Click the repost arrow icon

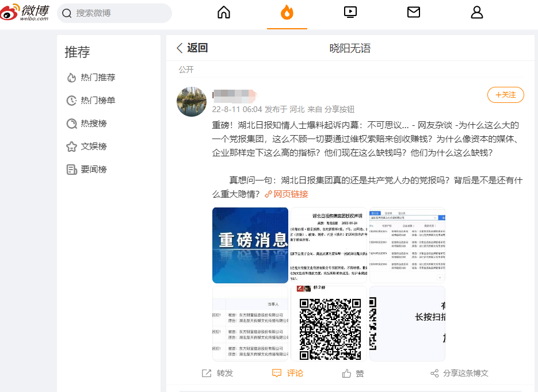click(207, 373)
